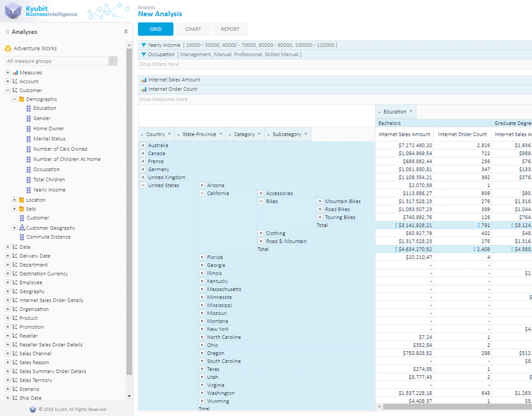Click the Sets folder icon
Screen dimensions: 532x416
pos(22,209)
